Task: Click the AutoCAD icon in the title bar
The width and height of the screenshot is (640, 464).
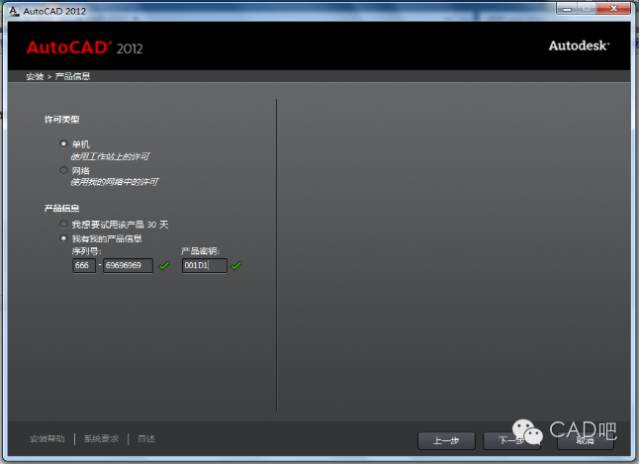Action: click(14, 11)
